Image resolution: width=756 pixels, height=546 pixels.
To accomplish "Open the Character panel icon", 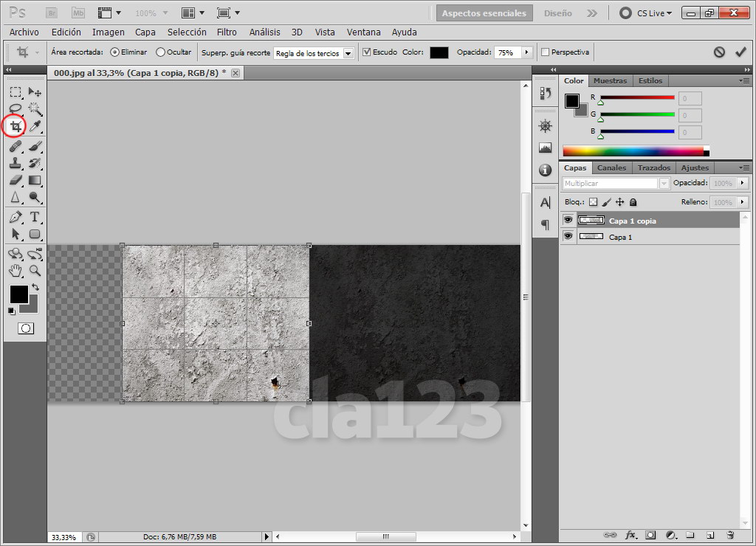I will (x=546, y=202).
